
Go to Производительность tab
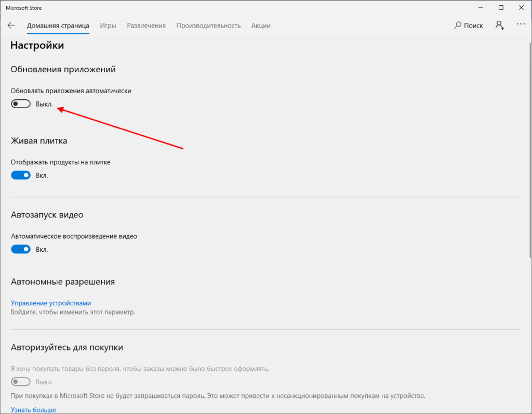(x=208, y=26)
